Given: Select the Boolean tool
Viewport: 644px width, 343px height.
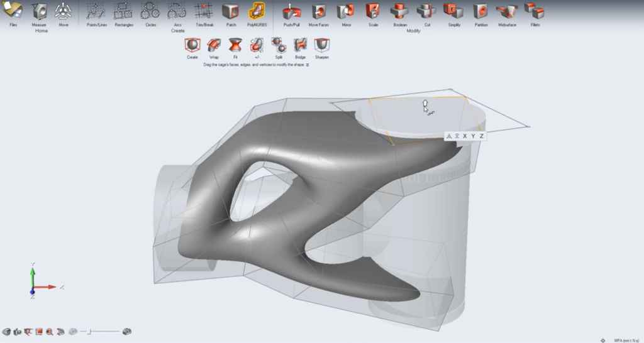Looking at the screenshot, I should point(400,11).
